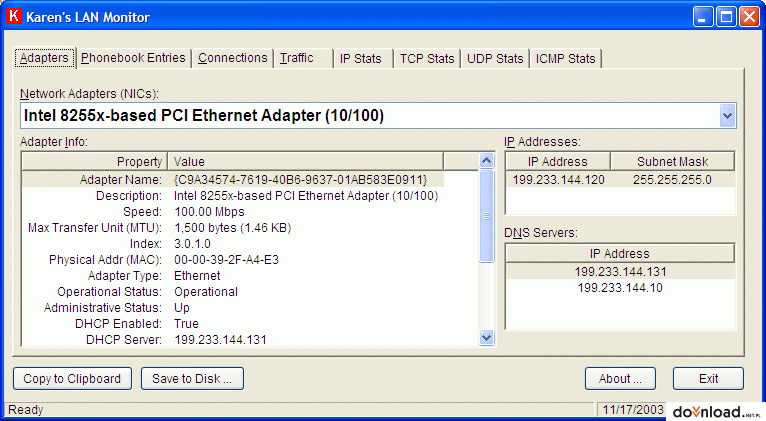Maximize the Karen's LAN Monitor window
This screenshot has height=421, width=766.
click(726, 17)
